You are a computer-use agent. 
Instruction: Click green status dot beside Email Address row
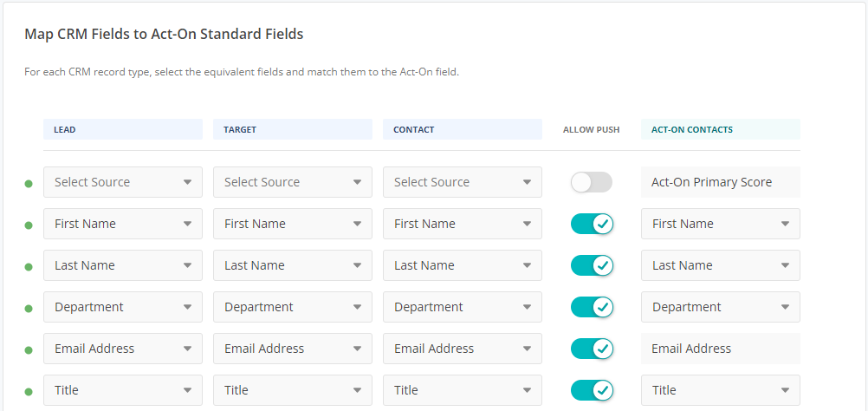tap(29, 350)
